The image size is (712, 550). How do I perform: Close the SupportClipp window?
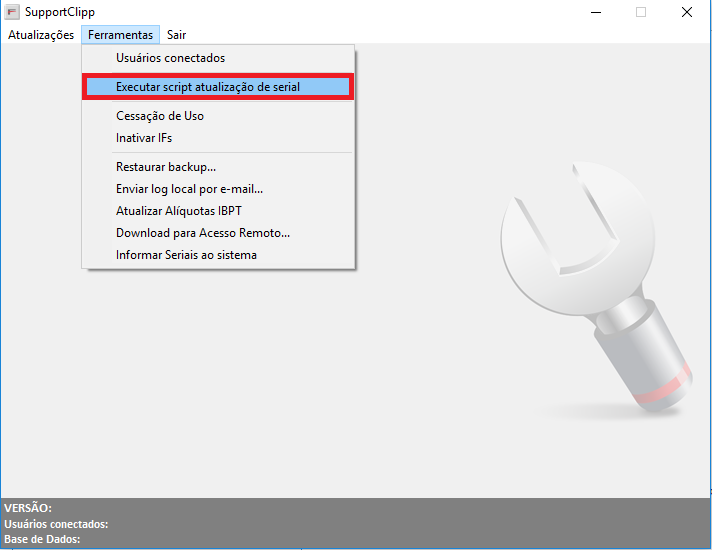[687, 13]
